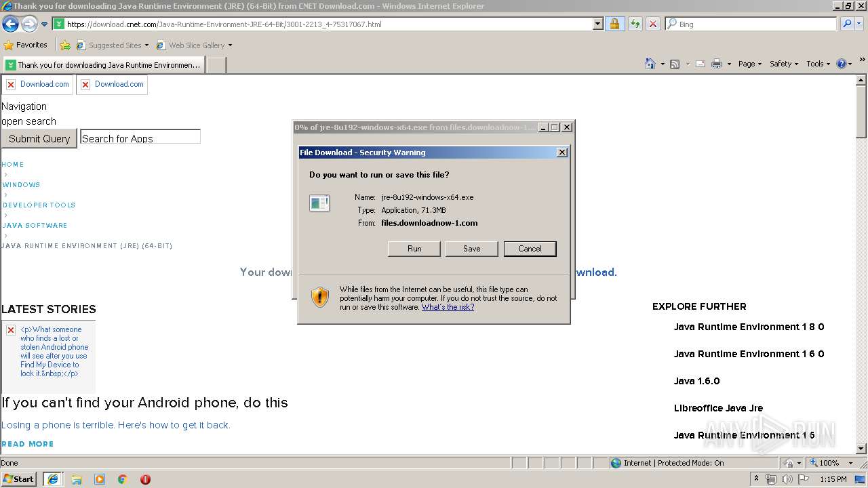Expand the address bar history dropdown
The height and width of the screenshot is (488, 868).
(597, 24)
